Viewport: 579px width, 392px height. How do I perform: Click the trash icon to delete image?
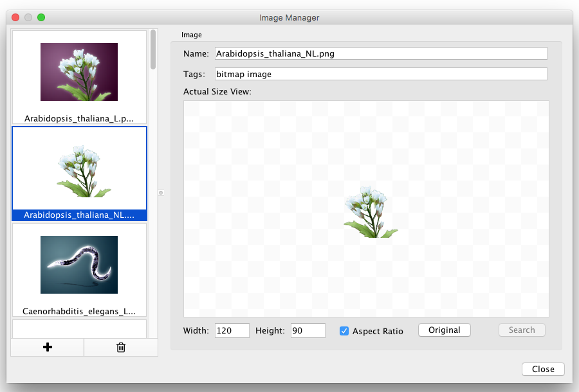[x=120, y=347]
